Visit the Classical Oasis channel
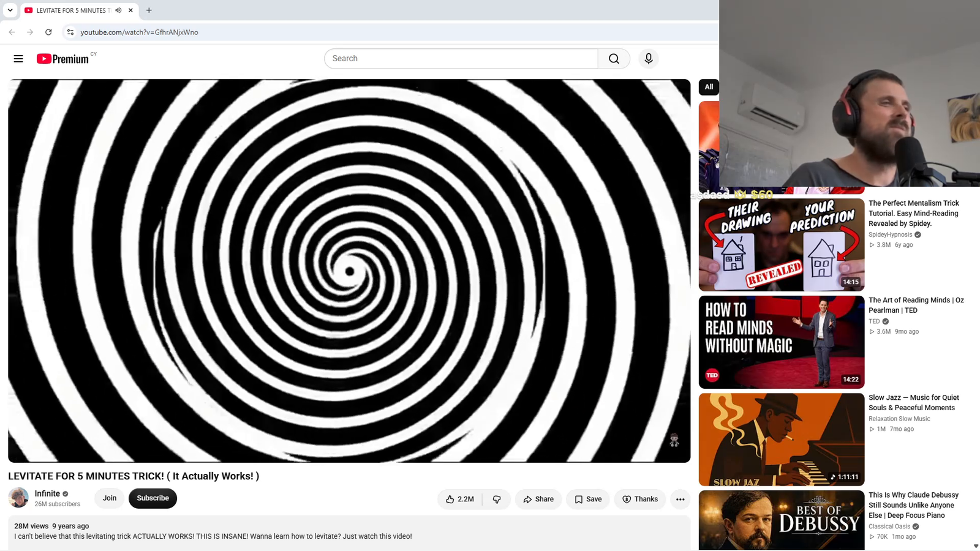 pos(889,527)
